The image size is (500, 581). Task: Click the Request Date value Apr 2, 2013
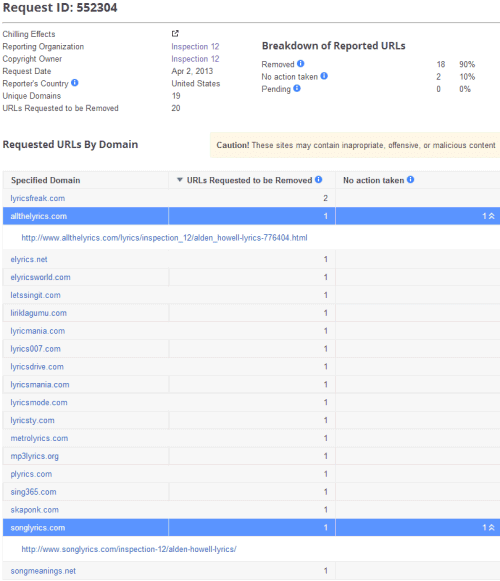192,71
